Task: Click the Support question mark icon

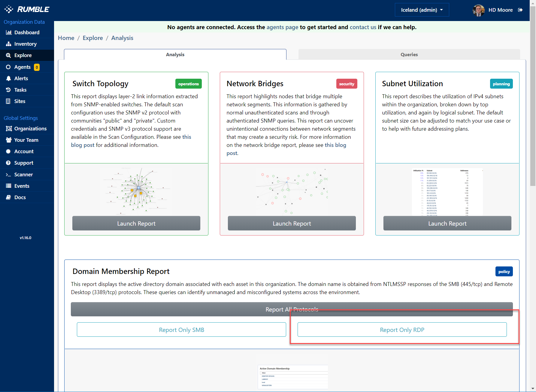Action: (x=8, y=163)
